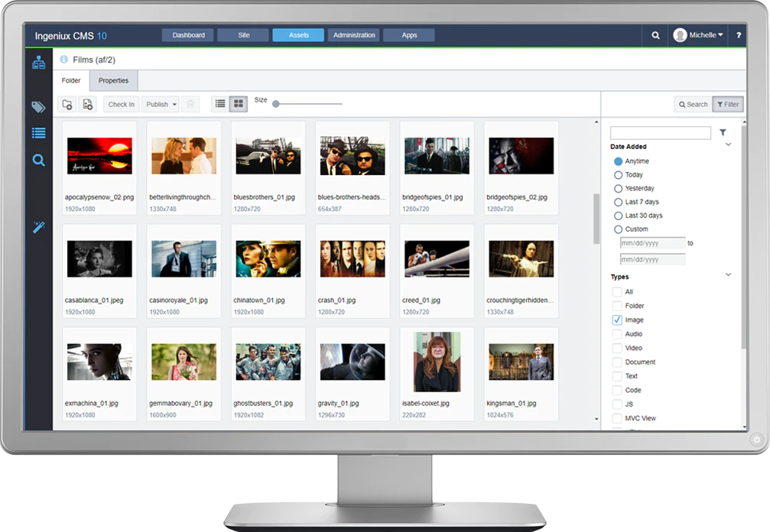Select the Last 7 days option
770x532 pixels.
(x=619, y=203)
